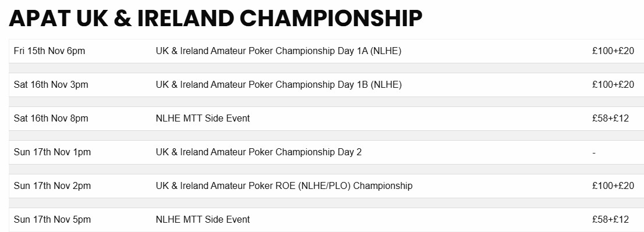The height and width of the screenshot is (232, 644).
Task: Select the Sun 17th Nov 2pm date
Action: [52, 185]
